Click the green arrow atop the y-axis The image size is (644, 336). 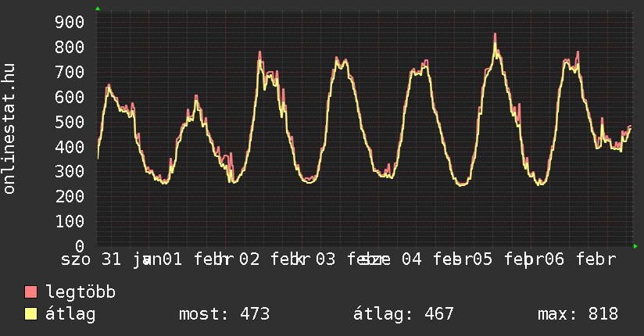[98, 9]
